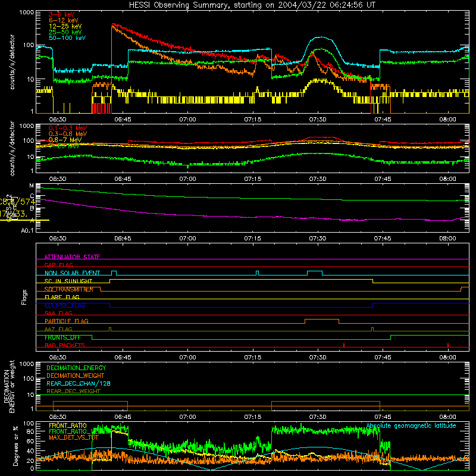Click the A0.1 label on GOES axis
This screenshot has width=476, height=476.
(x=27, y=230)
